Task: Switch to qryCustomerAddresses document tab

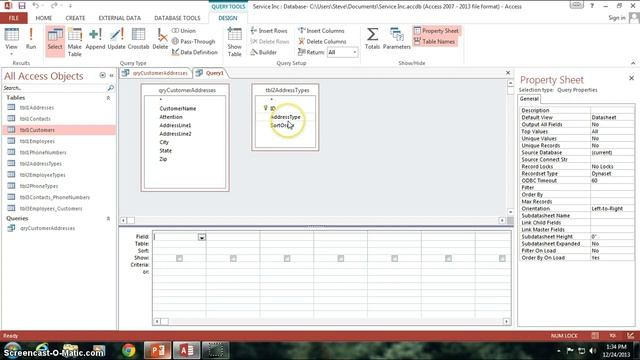Action: tap(156, 73)
